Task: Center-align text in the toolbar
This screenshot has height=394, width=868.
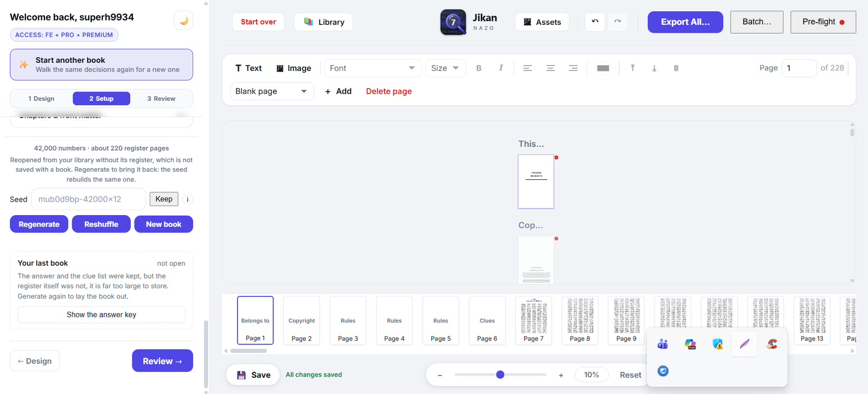Action: [550, 68]
